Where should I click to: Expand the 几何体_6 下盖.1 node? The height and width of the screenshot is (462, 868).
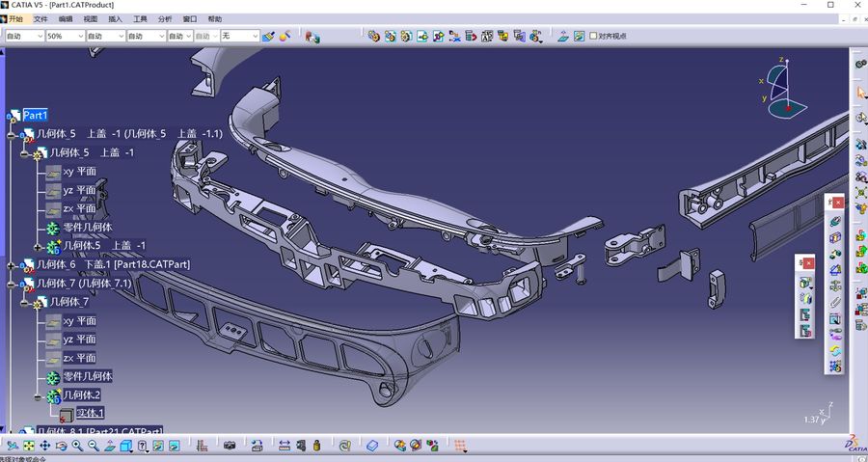[11, 265]
